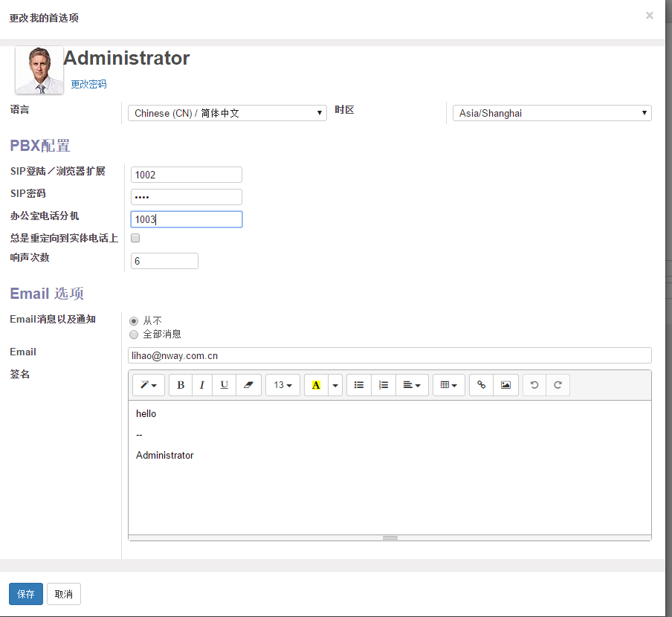Image resolution: width=672 pixels, height=617 pixels.
Task: Insert a numbered ordered list
Action: pyautogui.click(x=384, y=385)
